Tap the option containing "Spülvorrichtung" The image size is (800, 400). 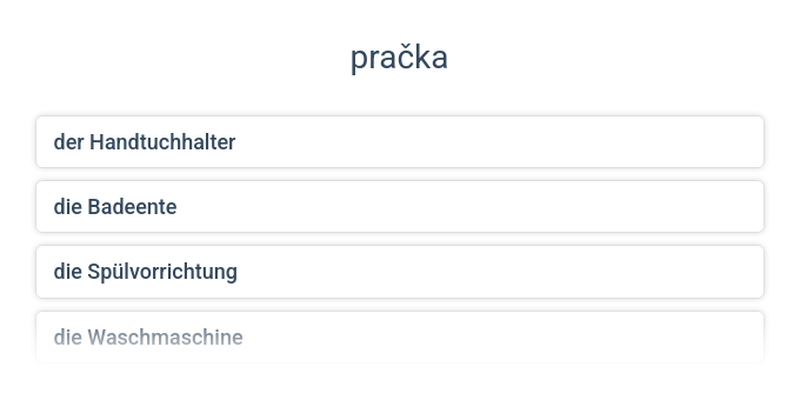[400, 271]
